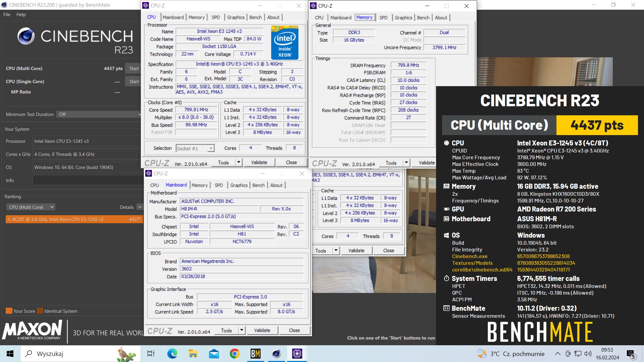Screen dimensions: 644x362
Task: Launch Microsoft Edge from the taskbar
Action: coord(172,354)
